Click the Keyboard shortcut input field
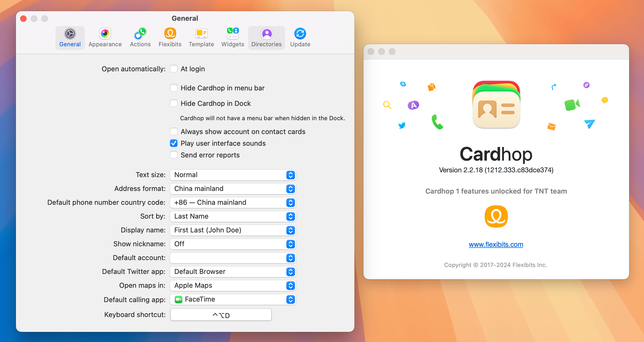 pos(221,314)
